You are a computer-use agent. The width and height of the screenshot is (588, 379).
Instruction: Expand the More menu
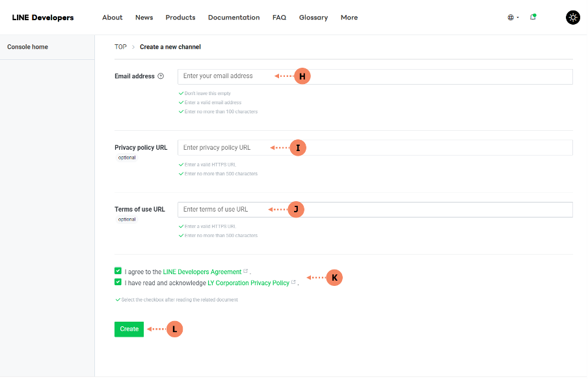coord(349,18)
